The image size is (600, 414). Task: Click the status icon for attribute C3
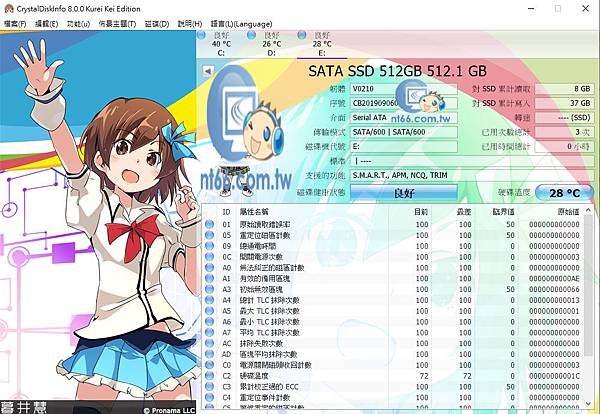click(x=209, y=387)
